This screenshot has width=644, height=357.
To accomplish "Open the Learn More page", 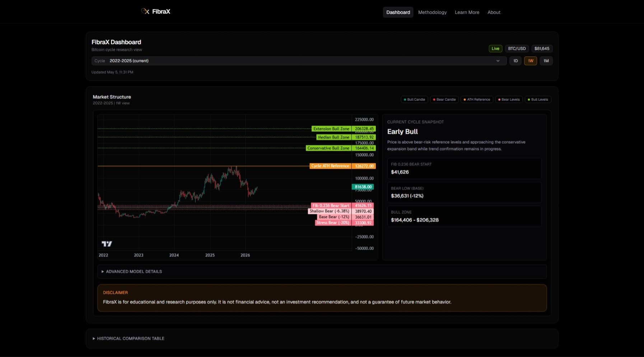I will [x=467, y=12].
